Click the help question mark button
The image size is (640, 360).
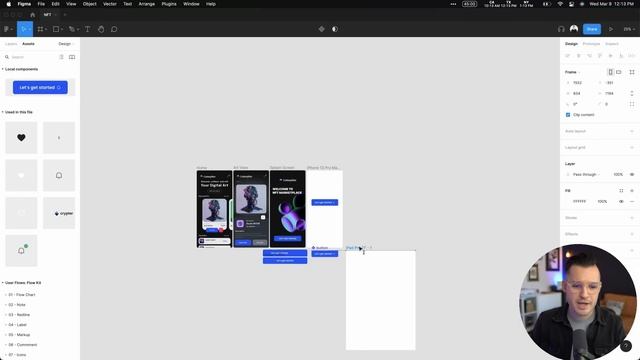[626, 346]
